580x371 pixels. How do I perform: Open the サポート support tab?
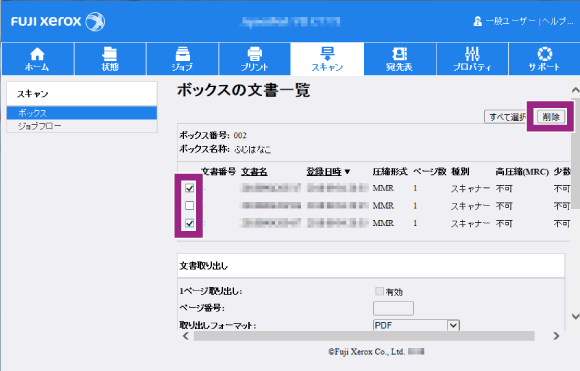[x=544, y=59]
